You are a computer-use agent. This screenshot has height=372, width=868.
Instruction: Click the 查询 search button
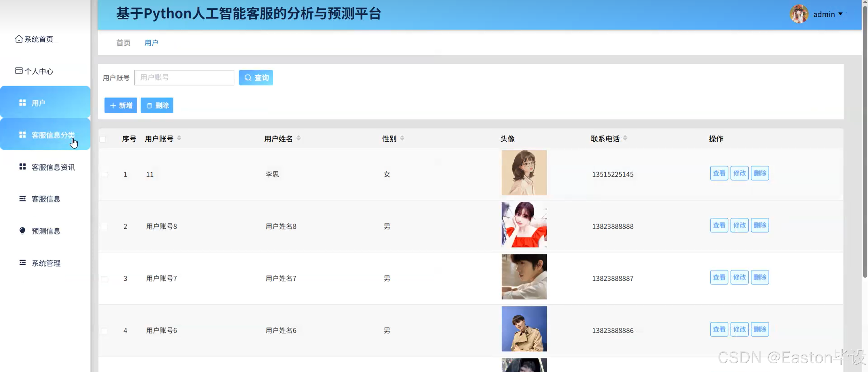256,77
